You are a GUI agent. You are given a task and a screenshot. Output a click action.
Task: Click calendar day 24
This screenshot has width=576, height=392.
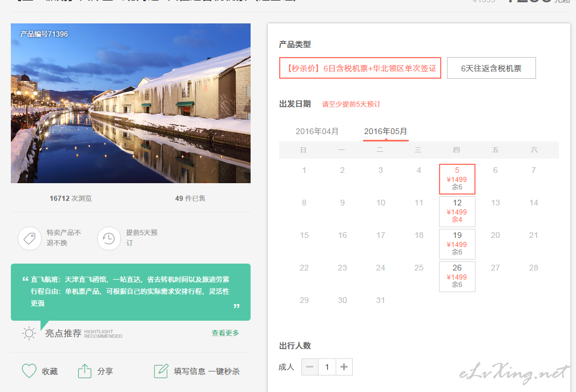381,268
